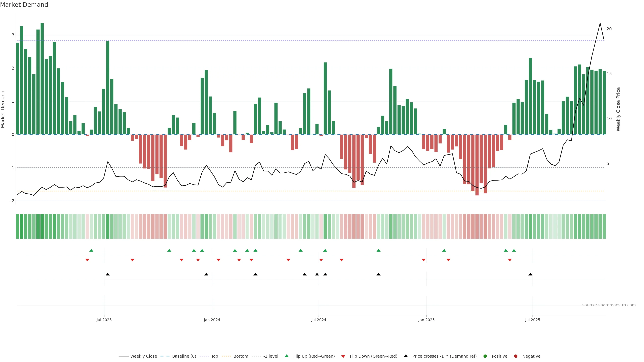Toggle the Top dotted line legend entry

[x=214, y=356]
